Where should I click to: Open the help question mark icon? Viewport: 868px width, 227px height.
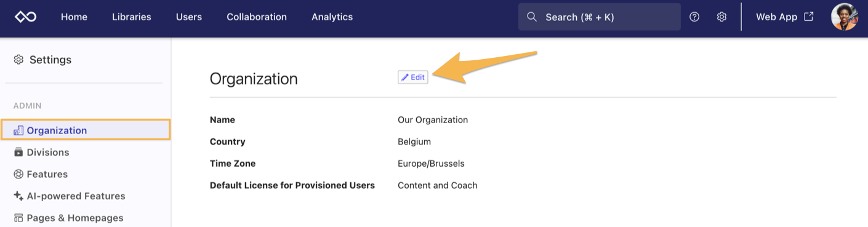pos(694,17)
